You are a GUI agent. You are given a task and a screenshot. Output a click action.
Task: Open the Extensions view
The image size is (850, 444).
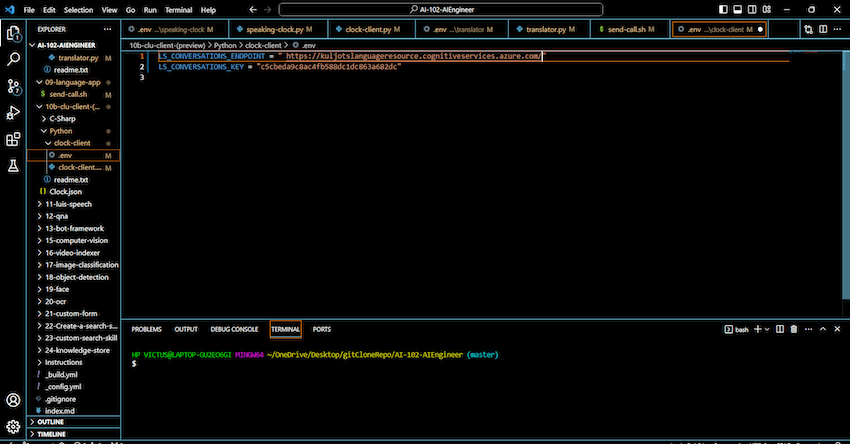tap(13, 139)
